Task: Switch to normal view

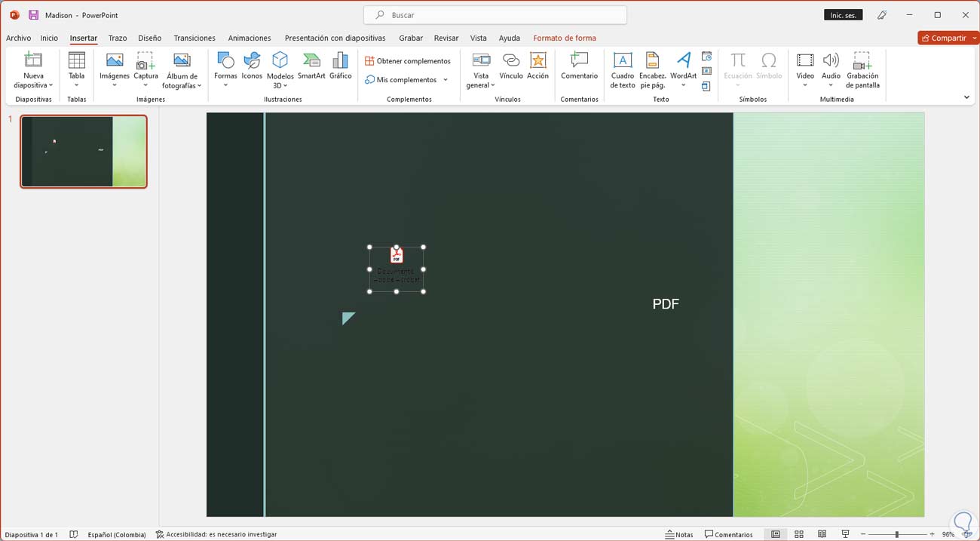Action: point(776,534)
